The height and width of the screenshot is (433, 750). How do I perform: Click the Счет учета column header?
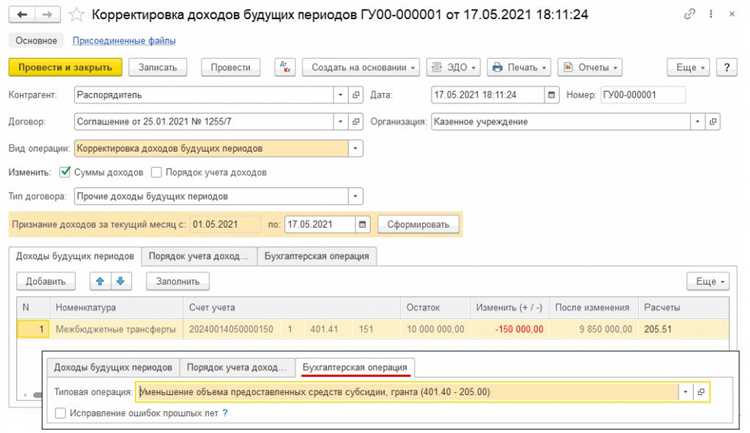click(x=292, y=308)
